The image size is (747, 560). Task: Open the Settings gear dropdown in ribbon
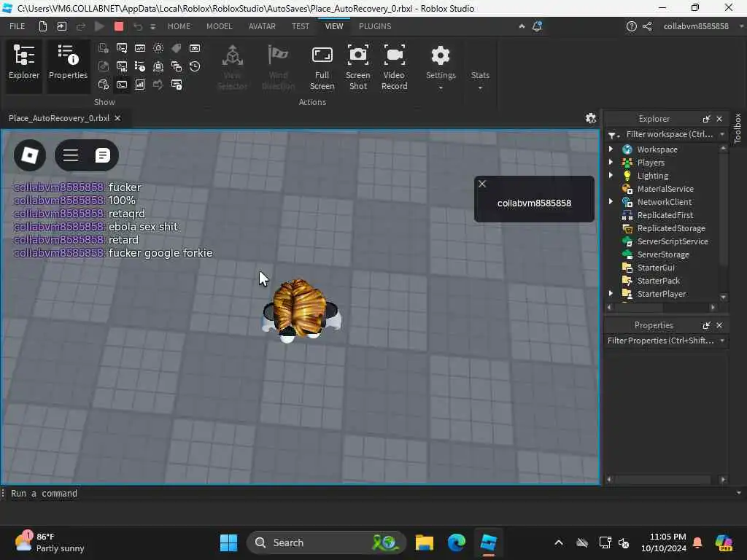tap(441, 68)
